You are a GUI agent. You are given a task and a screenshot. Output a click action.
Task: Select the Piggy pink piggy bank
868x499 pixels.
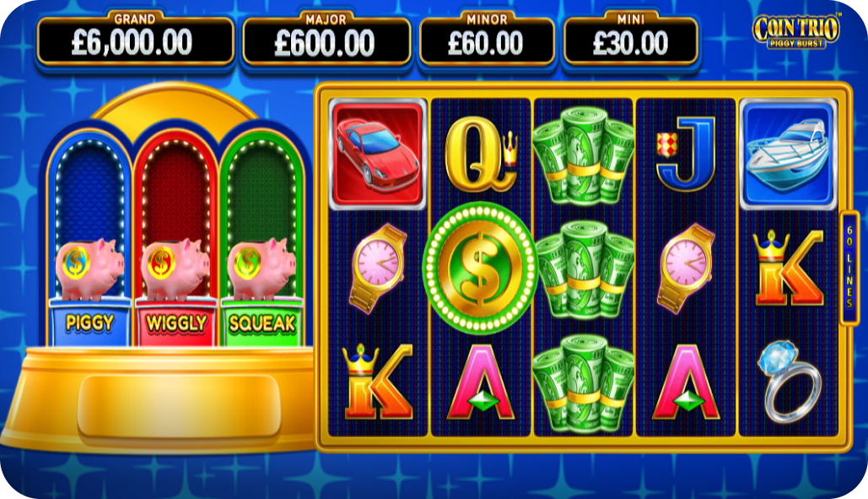click(x=89, y=268)
